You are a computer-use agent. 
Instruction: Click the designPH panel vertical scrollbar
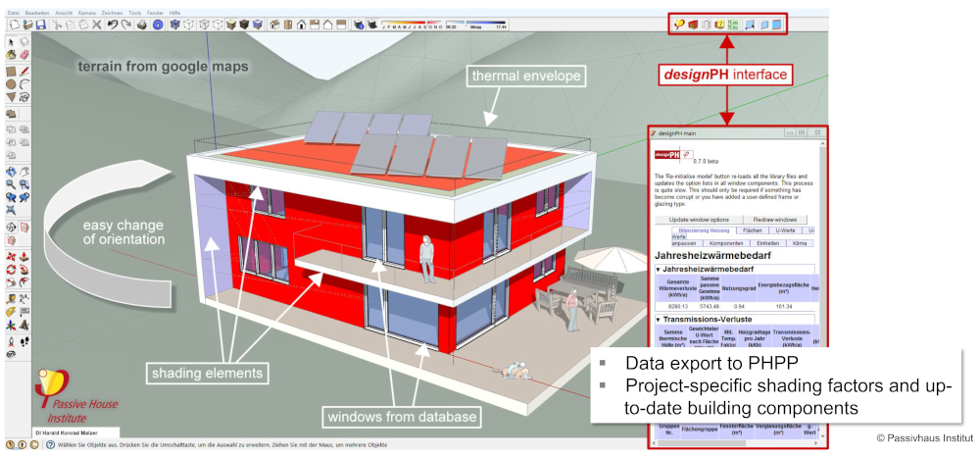tap(822, 287)
